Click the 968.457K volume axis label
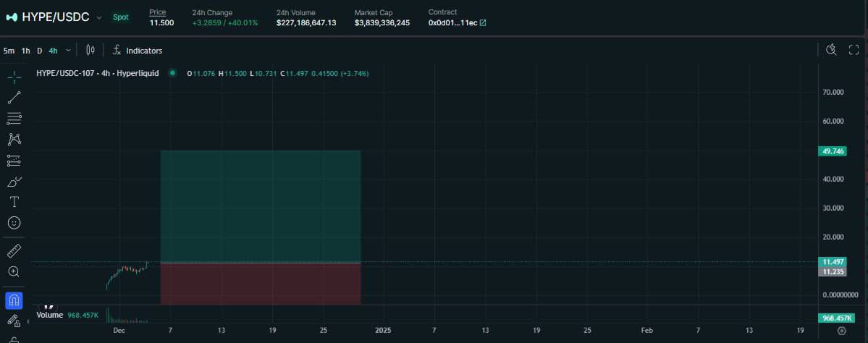Screen dimensions: 868x343 [x=836, y=318]
